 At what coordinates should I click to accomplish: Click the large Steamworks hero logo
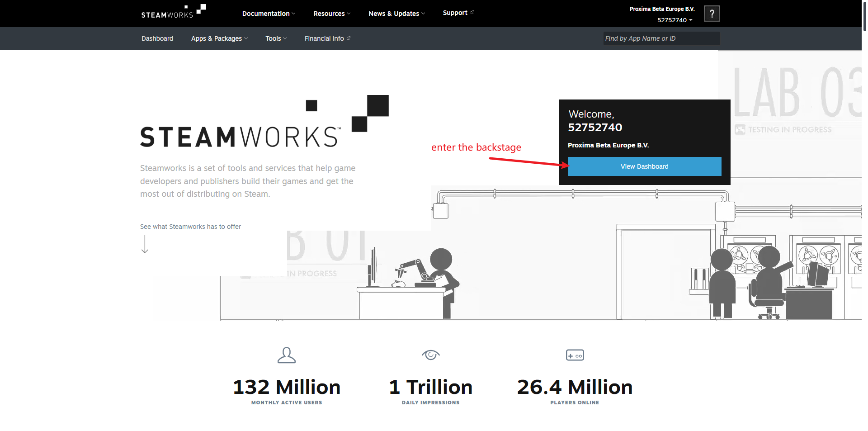tap(264, 122)
